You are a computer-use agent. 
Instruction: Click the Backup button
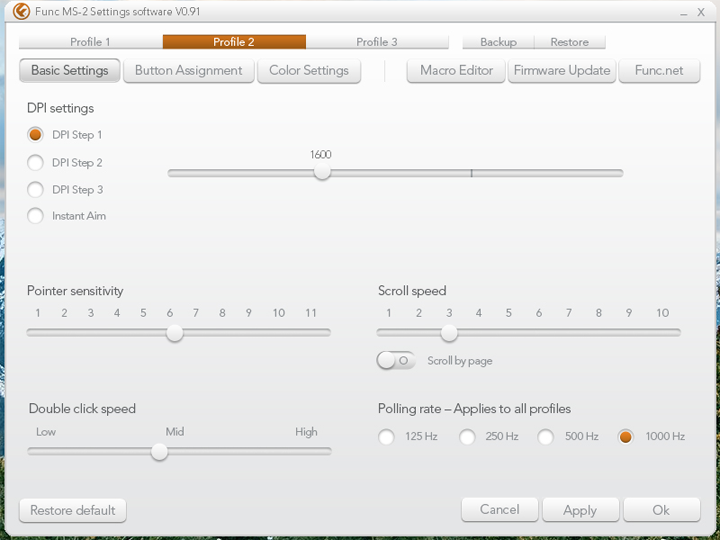coord(498,42)
